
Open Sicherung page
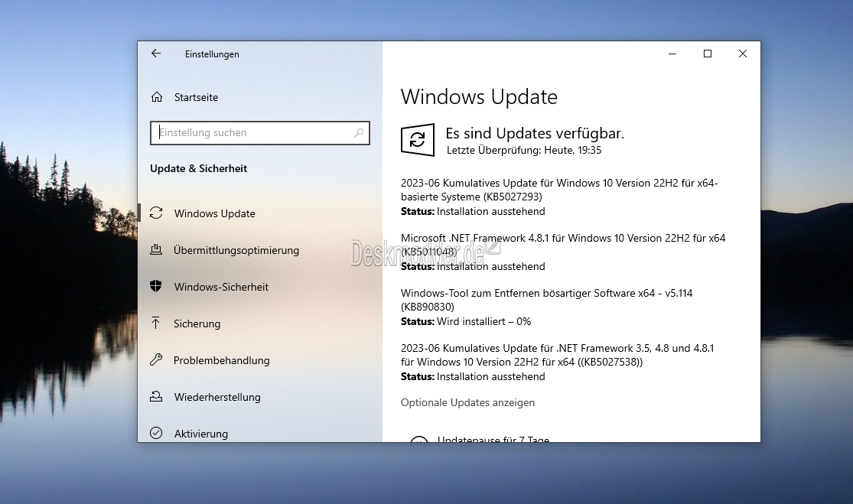point(197,324)
